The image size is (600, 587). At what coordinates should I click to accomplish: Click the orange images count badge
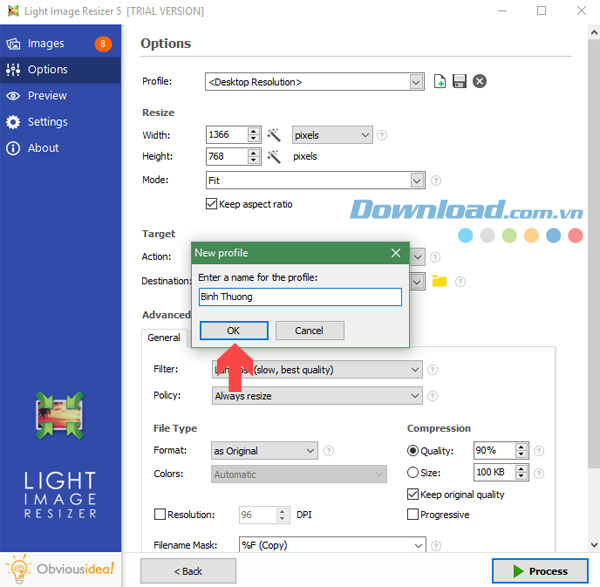tap(103, 44)
